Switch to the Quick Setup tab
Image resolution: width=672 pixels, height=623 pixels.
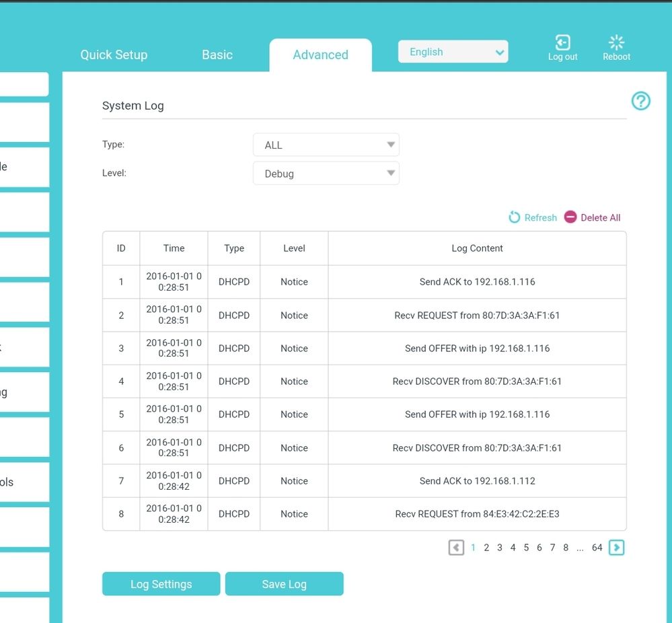114,55
